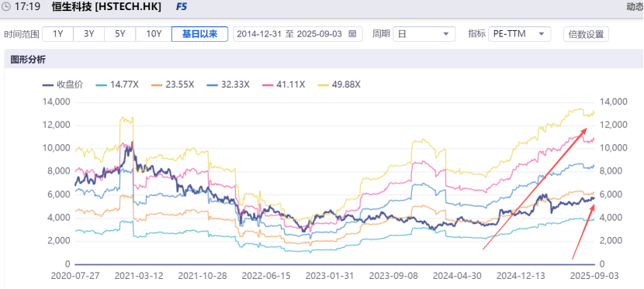Screen dimensions: 644x289
Task: Open the 倍数设置 button
Action: point(586,34)
